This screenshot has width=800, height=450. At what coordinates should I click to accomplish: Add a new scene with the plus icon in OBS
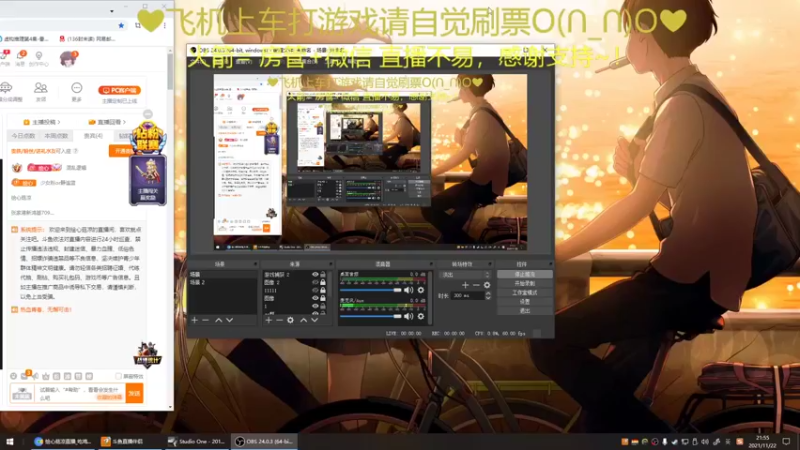coord(194,320)
